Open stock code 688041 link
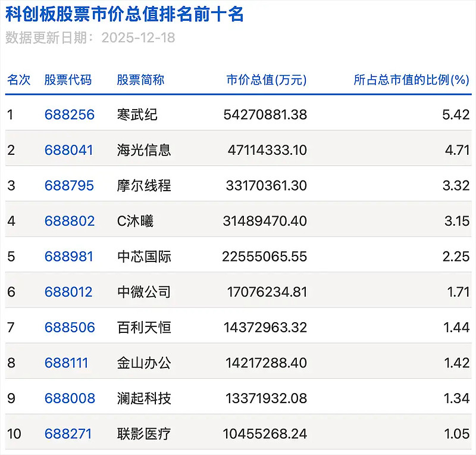The height and width of the screenshot is (455, 476). (68, 150)
